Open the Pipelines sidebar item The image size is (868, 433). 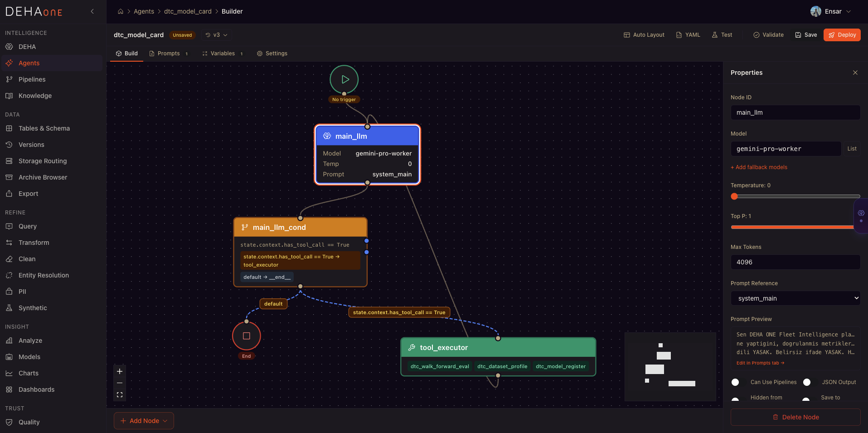32,79
